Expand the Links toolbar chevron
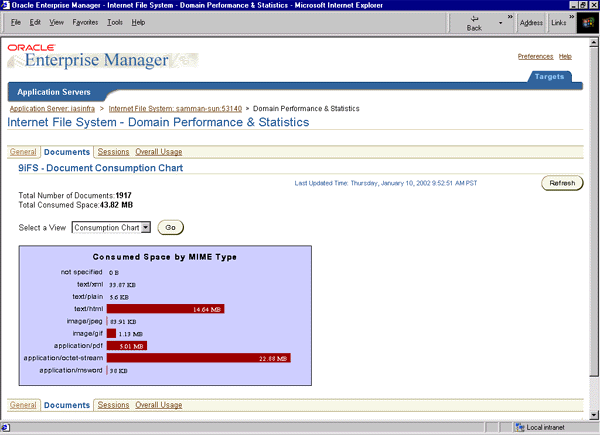The height and width of the screenshot is (435, 600). (572, 16)
